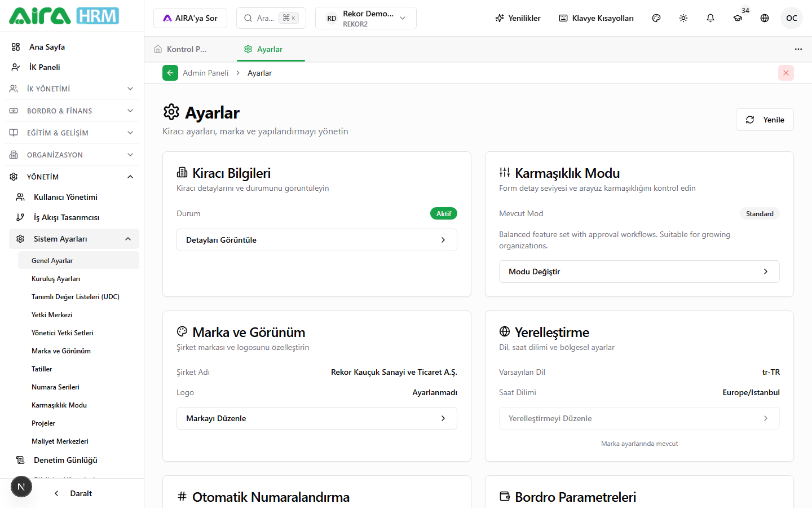Toggle light/dark mode sun icon
The width and height of the screenshot is (812, 508).
click(x=683, y=18)
